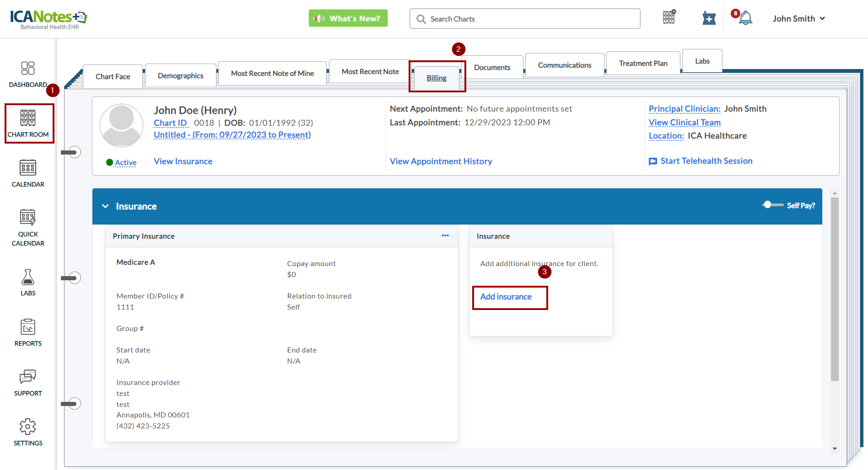Click the What's New button

348,18
